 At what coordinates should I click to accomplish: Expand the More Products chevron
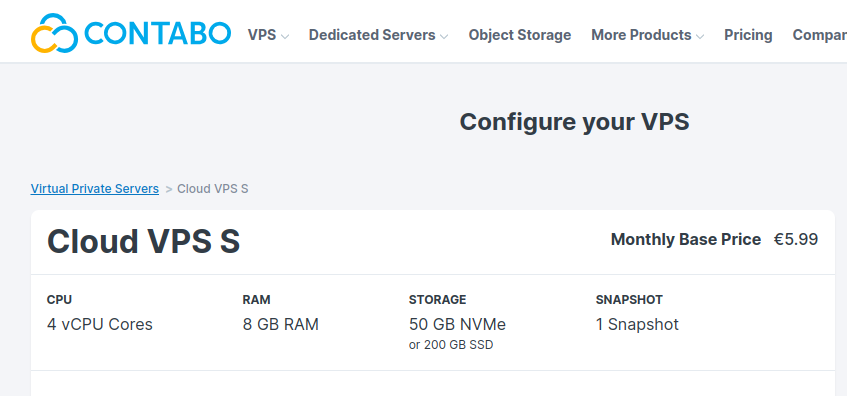point(700,37)
